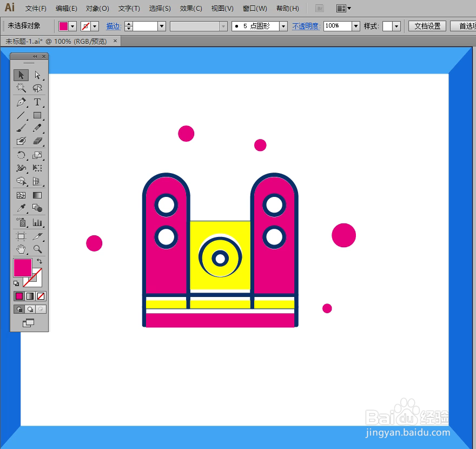Set paint mode to None
This screenshot has height=449, width=476.
41,296
